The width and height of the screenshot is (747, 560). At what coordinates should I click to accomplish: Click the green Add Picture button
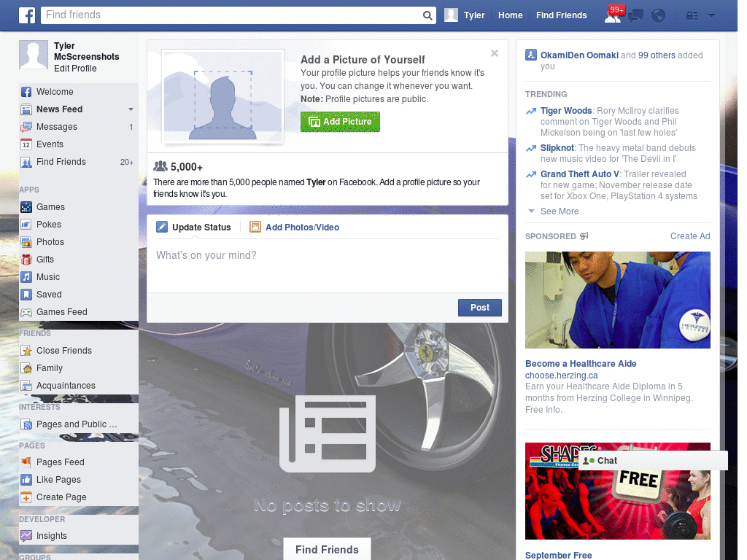point(340,122)
